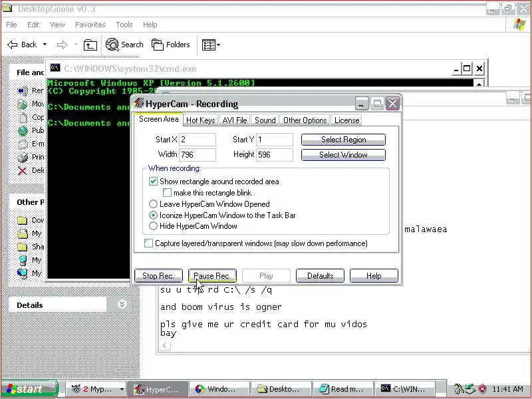Click the Safely Remove Hardware tray icon
This screenshot has width=532, height=399.
470,389
